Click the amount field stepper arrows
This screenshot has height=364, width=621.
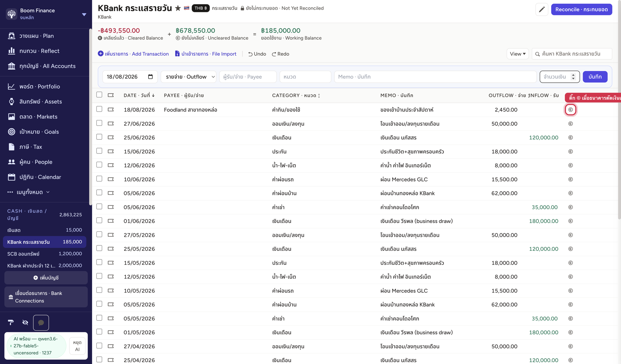click(573, 77)
